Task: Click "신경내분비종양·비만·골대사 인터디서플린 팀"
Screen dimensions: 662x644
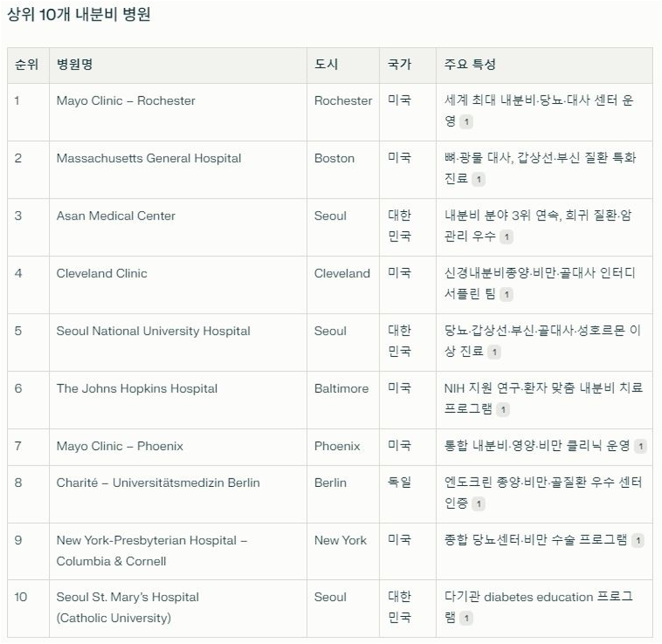Action: [x=539, y=283]
